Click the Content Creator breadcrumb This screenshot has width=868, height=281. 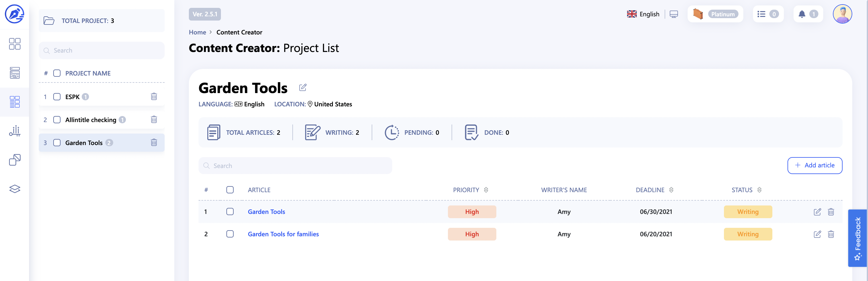[239, 32]
